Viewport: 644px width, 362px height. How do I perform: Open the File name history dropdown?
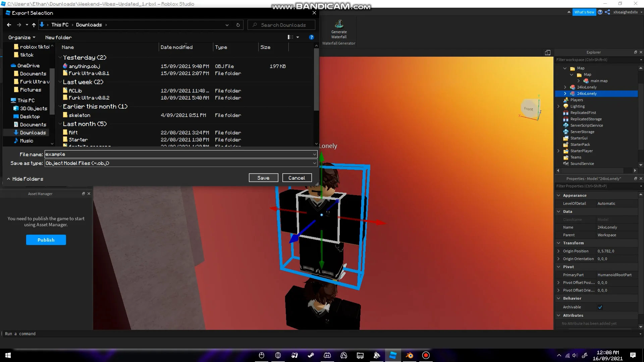click(x=314, y=155)
